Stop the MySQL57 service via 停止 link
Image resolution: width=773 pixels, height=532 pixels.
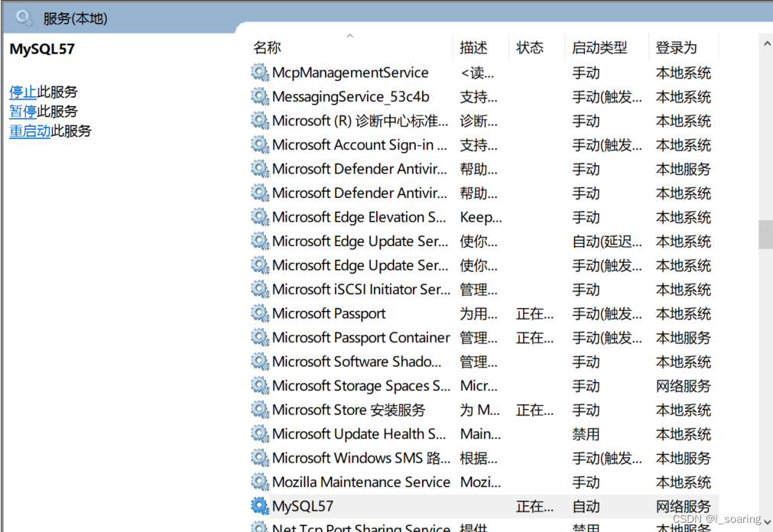23,92
